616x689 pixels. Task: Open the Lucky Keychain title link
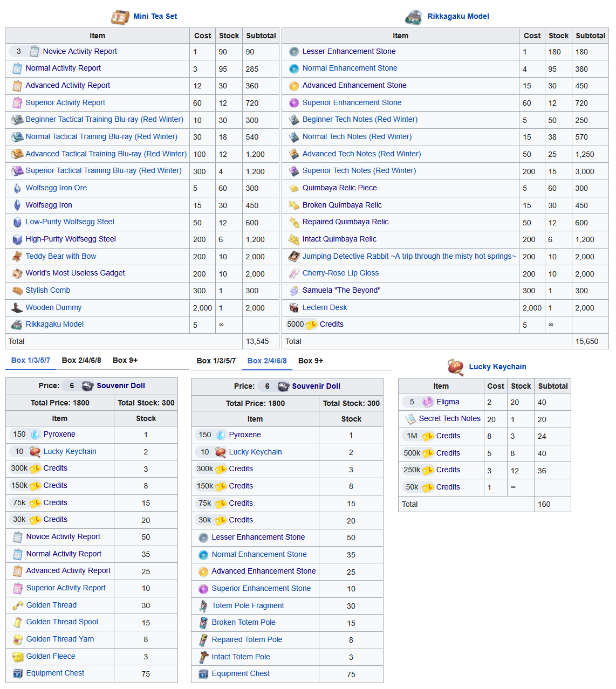coord(498,367)
